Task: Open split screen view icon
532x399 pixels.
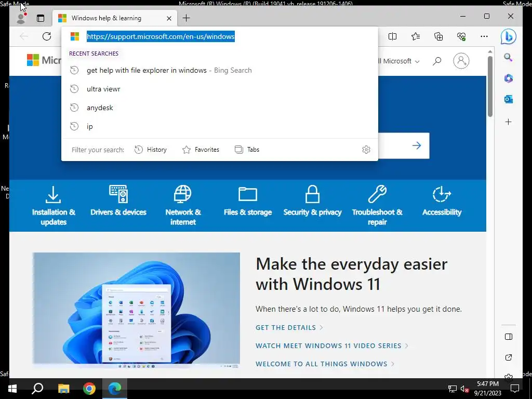Action: pyautogui.click(x=393, y=36)
